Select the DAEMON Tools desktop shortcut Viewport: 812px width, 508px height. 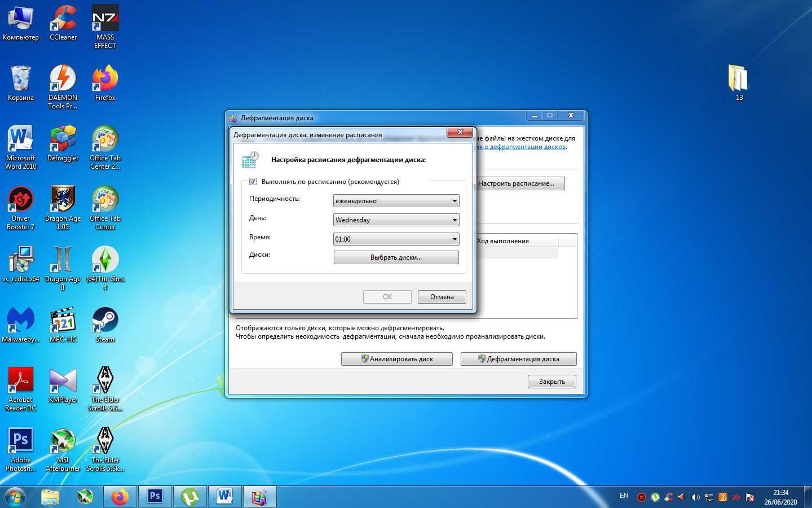click(x=63, y=87)
